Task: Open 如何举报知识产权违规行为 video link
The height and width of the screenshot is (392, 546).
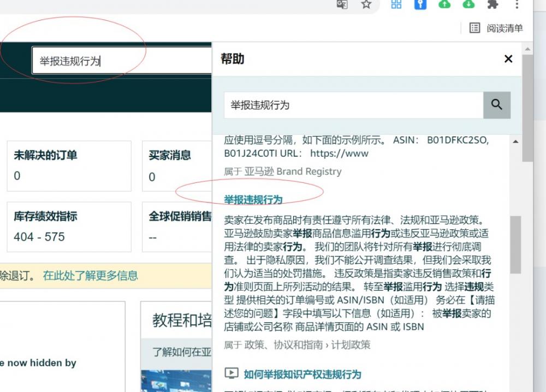Action: [302, 374]
